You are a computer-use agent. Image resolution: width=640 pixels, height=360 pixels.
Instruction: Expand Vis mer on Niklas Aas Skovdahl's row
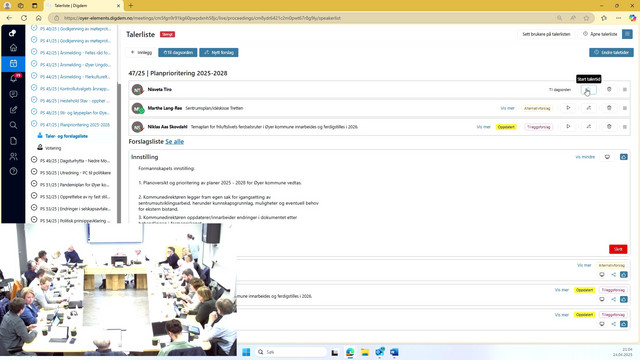(484, 127)
